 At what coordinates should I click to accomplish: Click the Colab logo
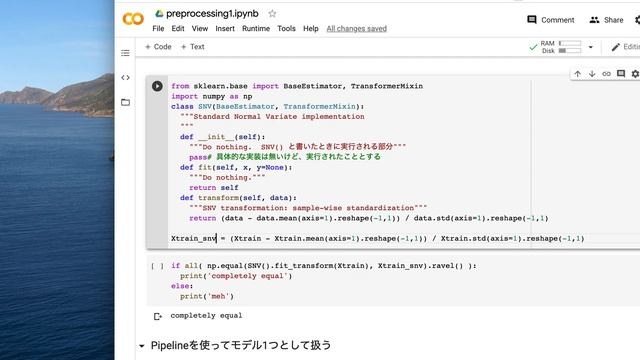pyautogui.click(x=133, y=19)
